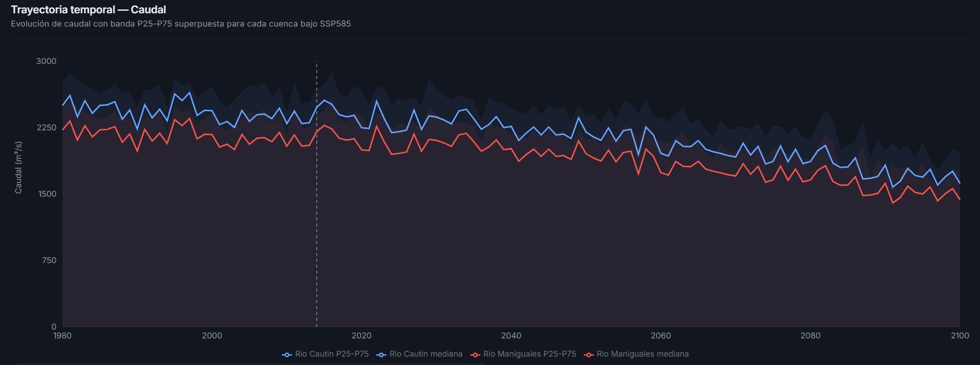The height and width of the screenshot is (365, 980).
Task: Toggle the Rio Maniguales P25-P75 legend text
Action: point(530,354)
